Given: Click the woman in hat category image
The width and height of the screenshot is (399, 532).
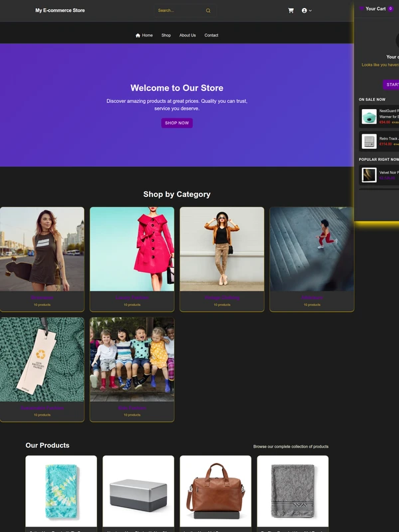Looking at the screenshot, I should pos(222,249).
